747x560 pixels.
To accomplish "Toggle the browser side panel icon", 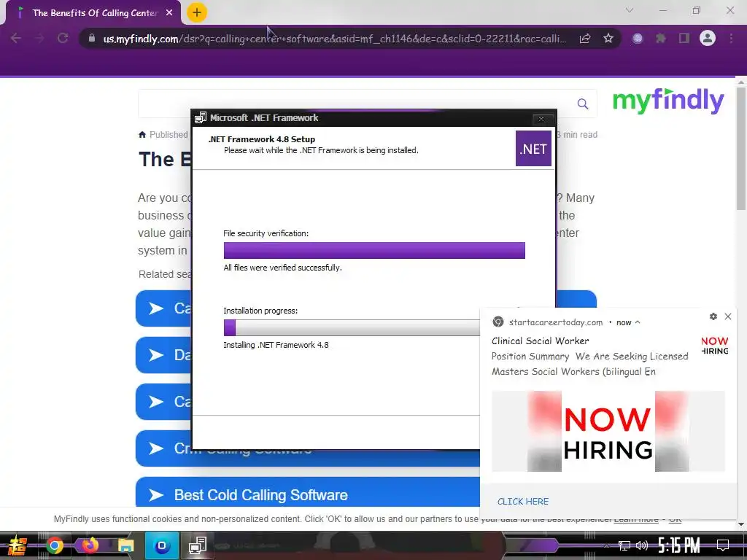I will (x=684, y=39).
